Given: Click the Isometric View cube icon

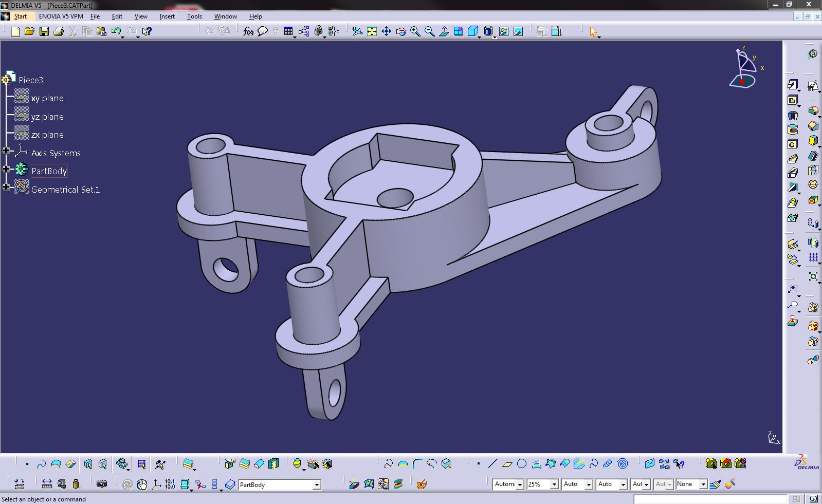Looking at the screenshot, I should point(473,32).
